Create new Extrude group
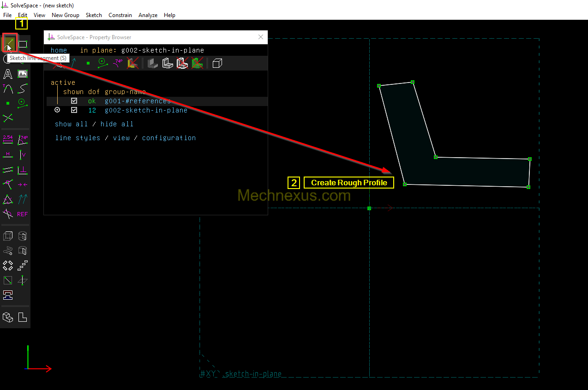The image size is (588, 390). coord(8,236)
